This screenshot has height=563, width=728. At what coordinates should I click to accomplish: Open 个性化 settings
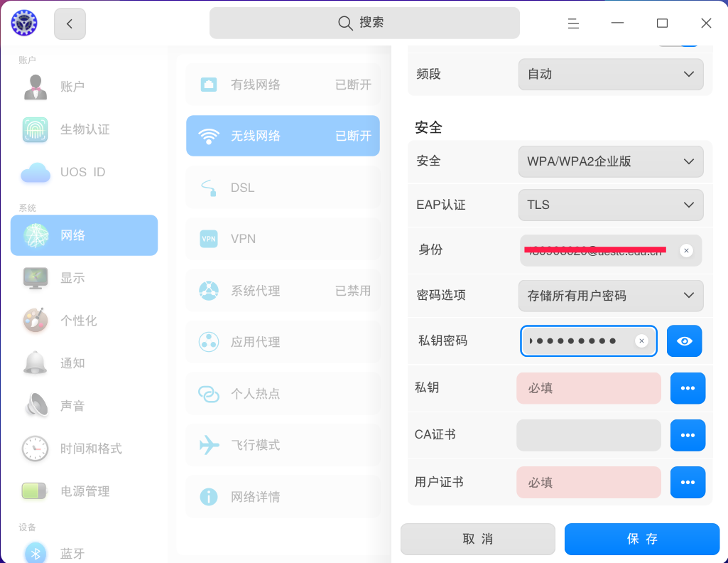(x=84, y=321)
